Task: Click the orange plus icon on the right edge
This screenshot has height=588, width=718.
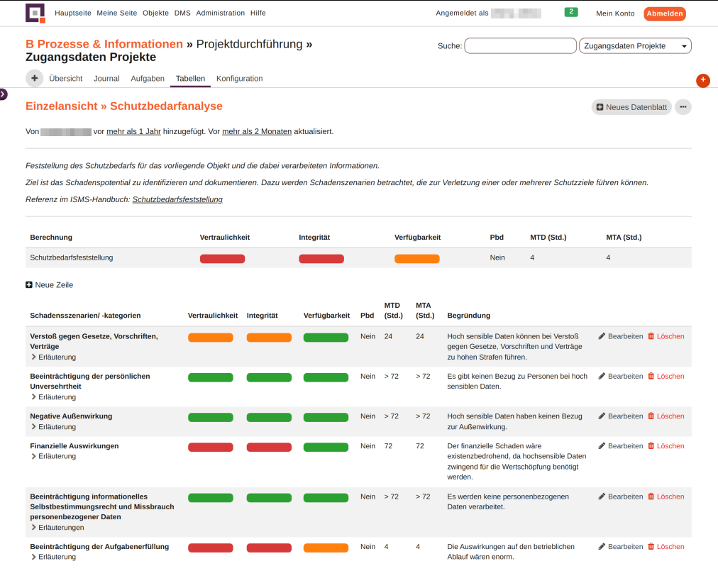Action: pos(702,81)
